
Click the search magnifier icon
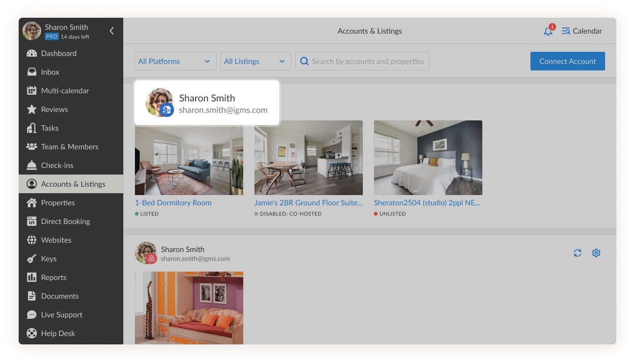(304, 61)
